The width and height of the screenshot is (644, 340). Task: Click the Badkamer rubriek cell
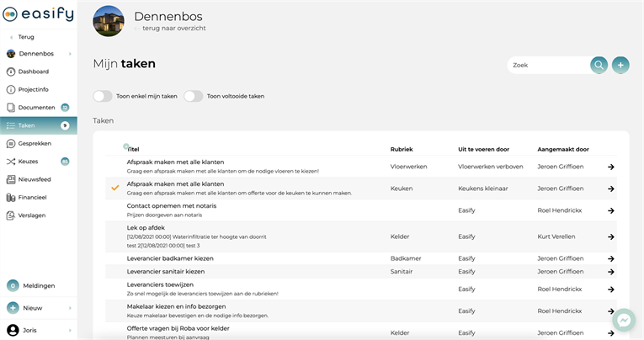pyautogui.click(x=406, y=258)
